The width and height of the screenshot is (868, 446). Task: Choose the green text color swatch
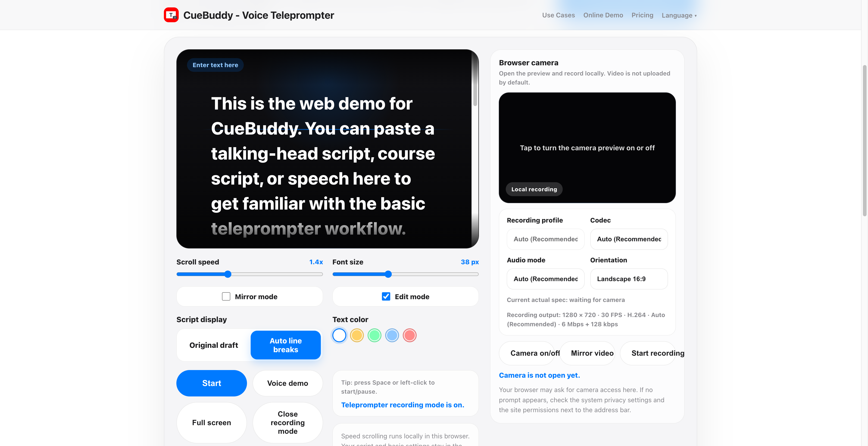pyautogui.click(x=374, y=336)
